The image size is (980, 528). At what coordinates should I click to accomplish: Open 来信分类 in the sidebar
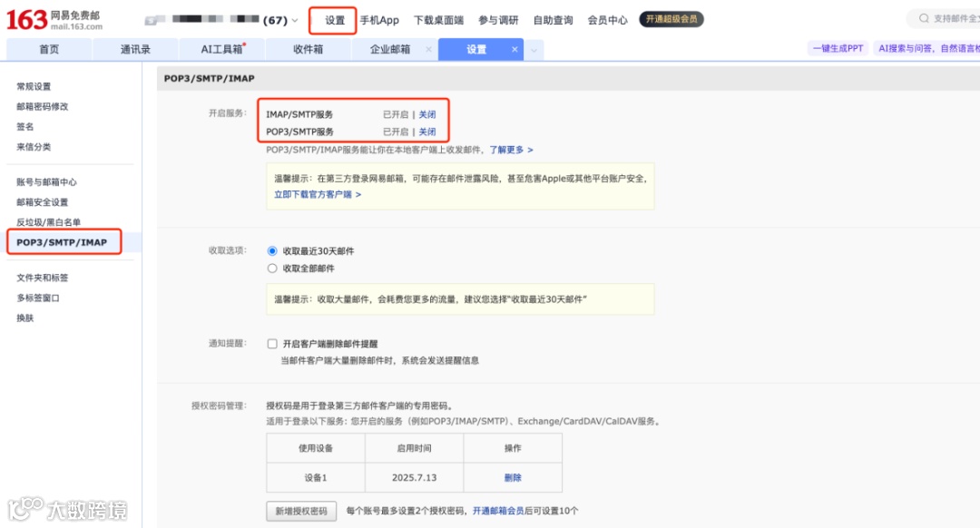click(x=34, y=147)
